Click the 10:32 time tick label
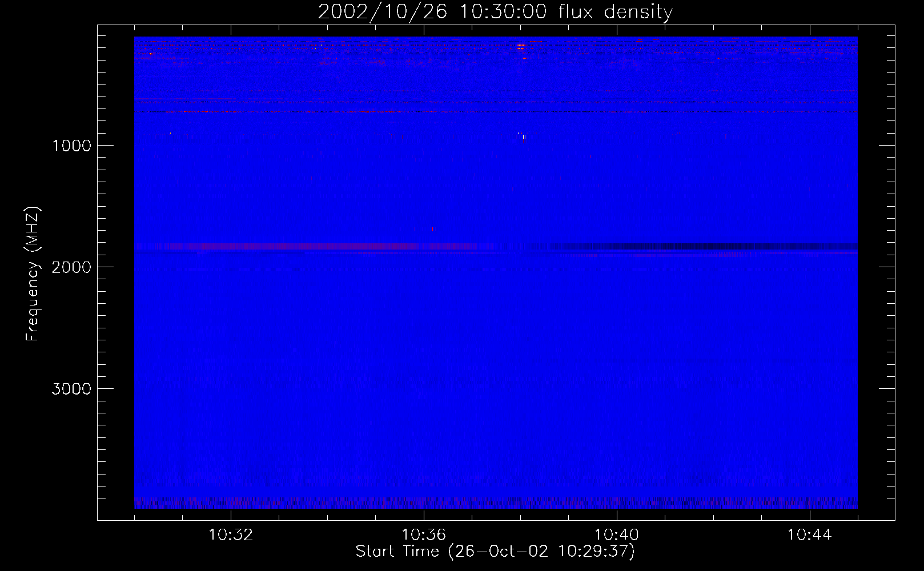The image size is (924, 571). [231, 535]
